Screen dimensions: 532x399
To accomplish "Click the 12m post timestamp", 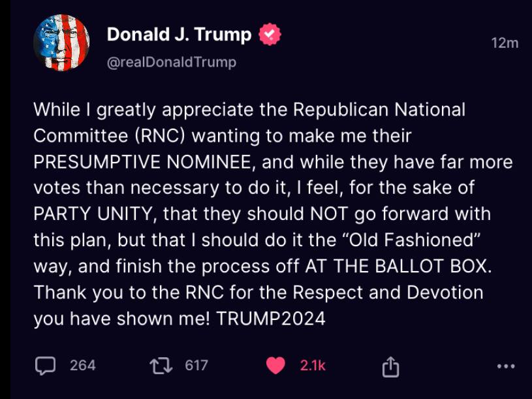I will [505, 43].
